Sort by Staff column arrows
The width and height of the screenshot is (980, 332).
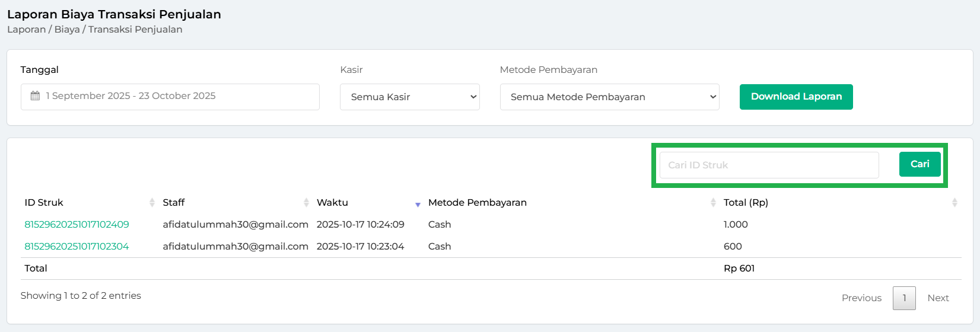[306, 203]
